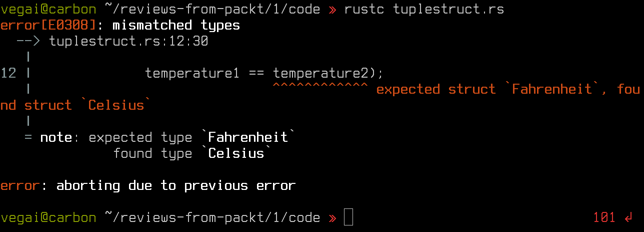Click the white `Celsius` found type in the note

pos(236,153)
